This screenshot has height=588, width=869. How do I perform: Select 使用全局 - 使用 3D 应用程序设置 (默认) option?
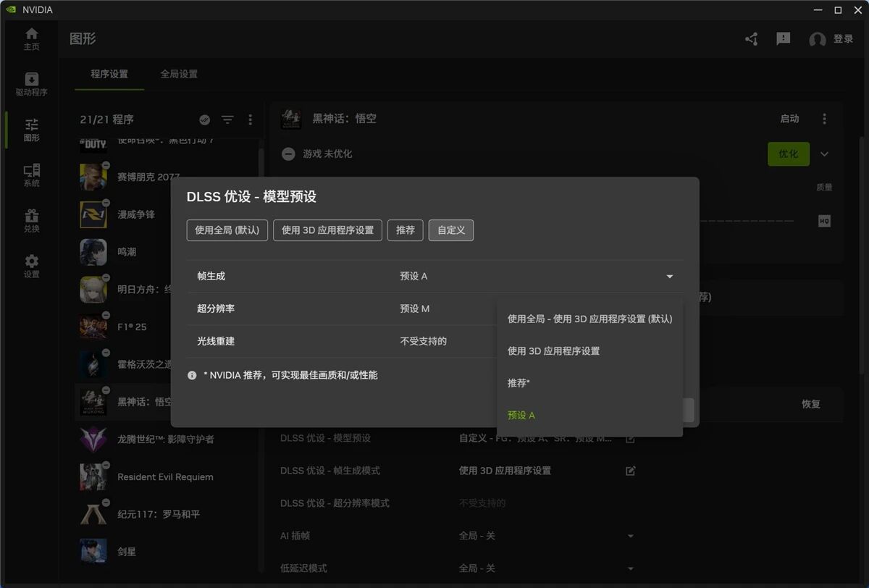coord(589,319)
